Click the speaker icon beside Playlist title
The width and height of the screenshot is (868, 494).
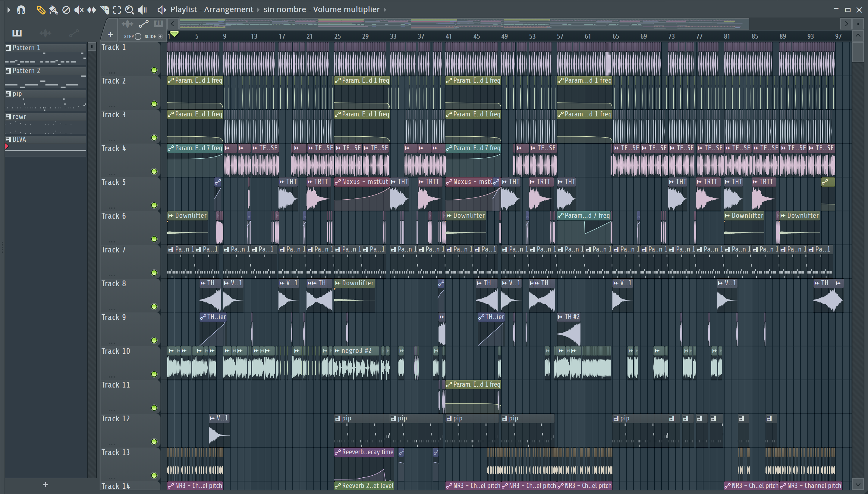162,10
